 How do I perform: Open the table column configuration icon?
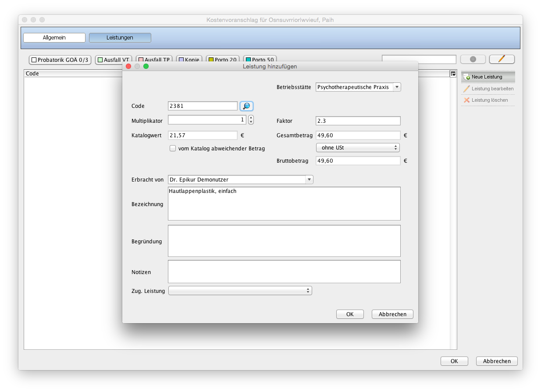(453, 74)
